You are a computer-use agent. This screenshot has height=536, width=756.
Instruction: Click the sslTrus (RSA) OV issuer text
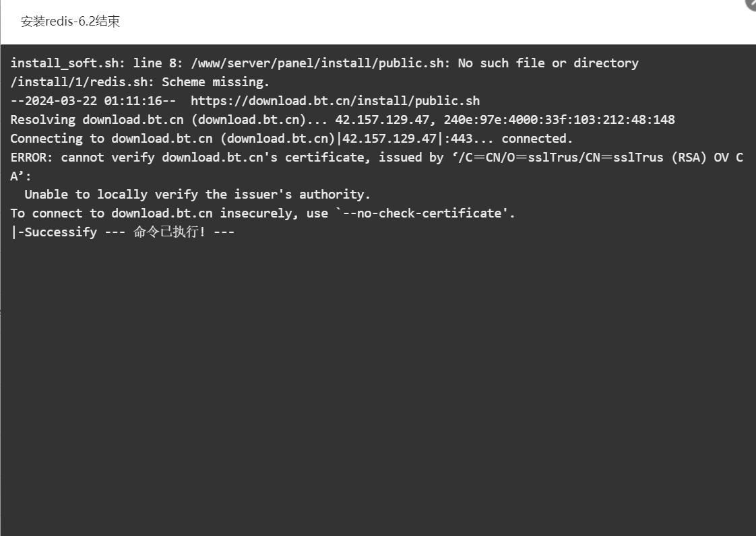tap(671, 157)
